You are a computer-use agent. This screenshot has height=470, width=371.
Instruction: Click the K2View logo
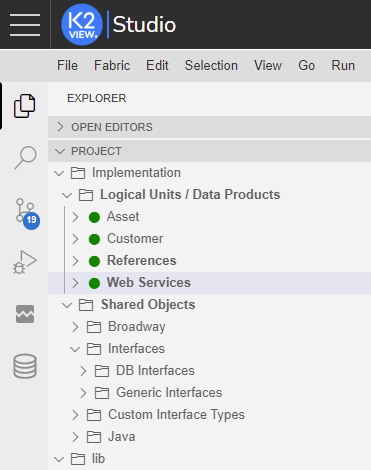[82, 25]
